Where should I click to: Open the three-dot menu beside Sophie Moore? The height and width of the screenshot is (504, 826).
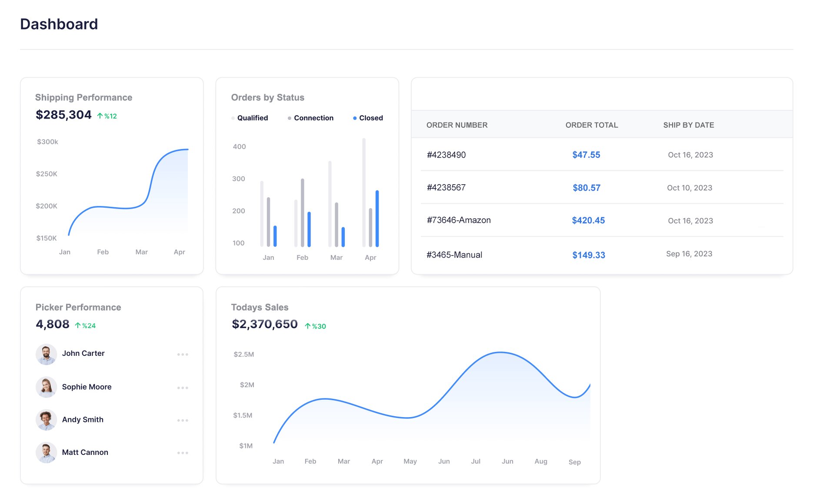click(183, 388)
